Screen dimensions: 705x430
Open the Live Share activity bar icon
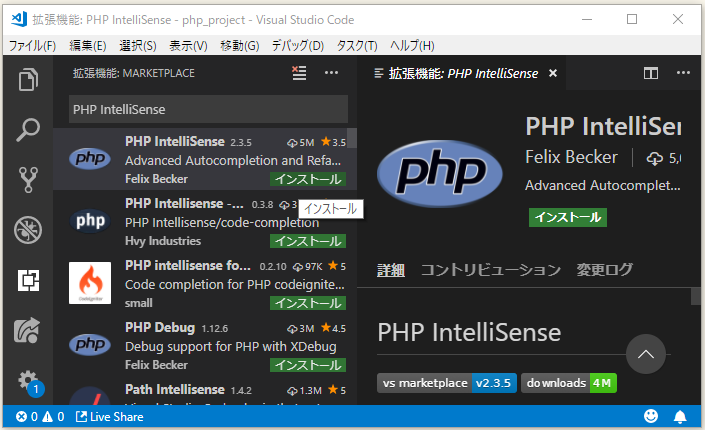click(x=27, y=331)
